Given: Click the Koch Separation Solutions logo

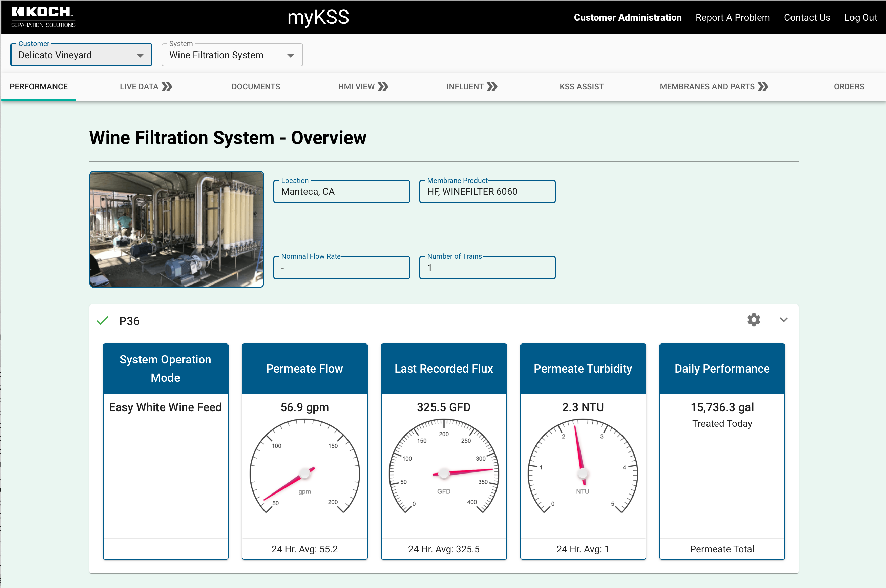Looking at the screenshot, I should [43, 17].
